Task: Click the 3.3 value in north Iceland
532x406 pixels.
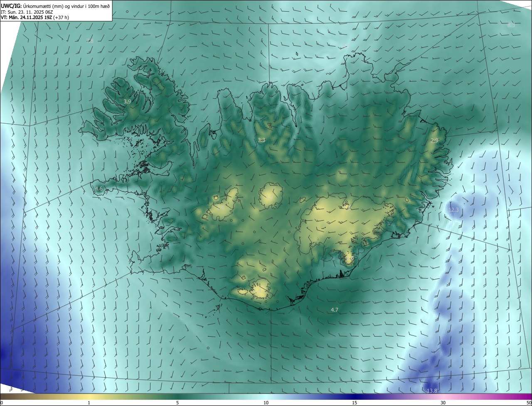Action: pos(261,140)
